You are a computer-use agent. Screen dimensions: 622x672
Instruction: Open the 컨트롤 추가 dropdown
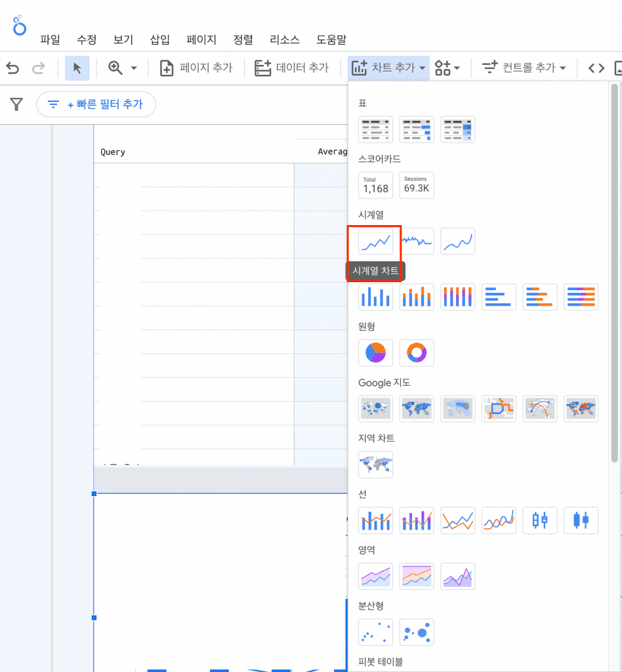coord(524,68)
